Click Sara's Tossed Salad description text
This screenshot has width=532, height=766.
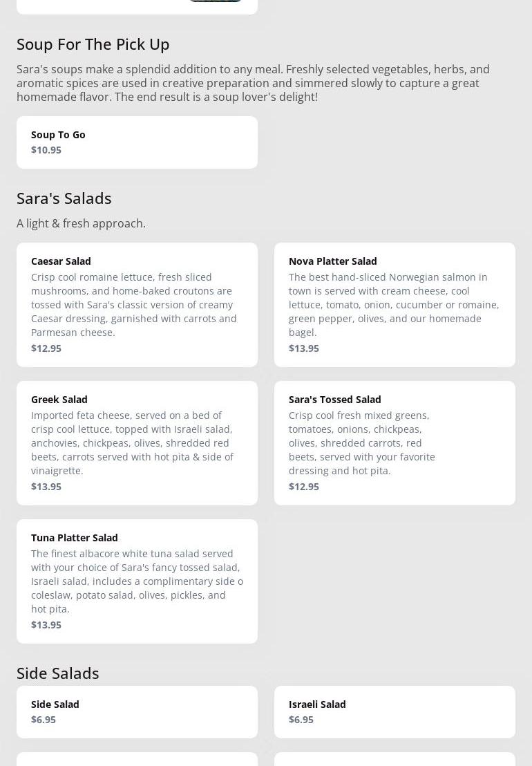coord(362,442)
